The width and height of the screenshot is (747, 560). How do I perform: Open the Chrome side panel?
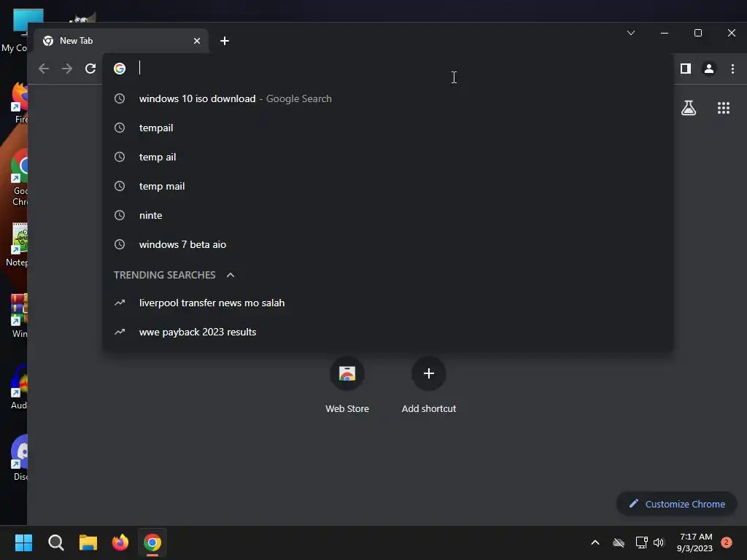pos(686,69)
